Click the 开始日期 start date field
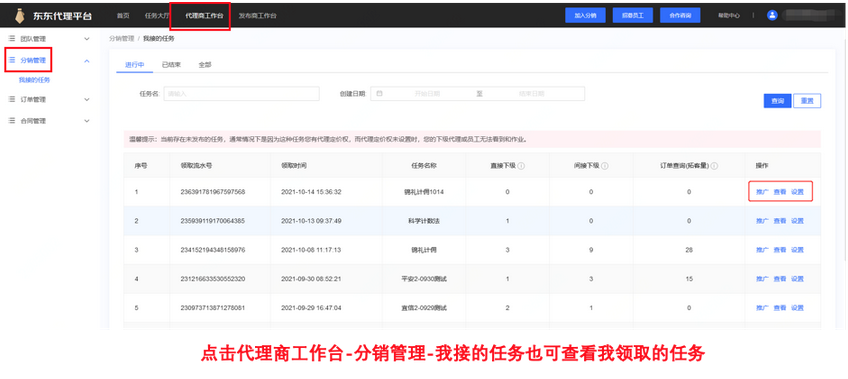This screenshot has height=379, width=848. (427, 94)
